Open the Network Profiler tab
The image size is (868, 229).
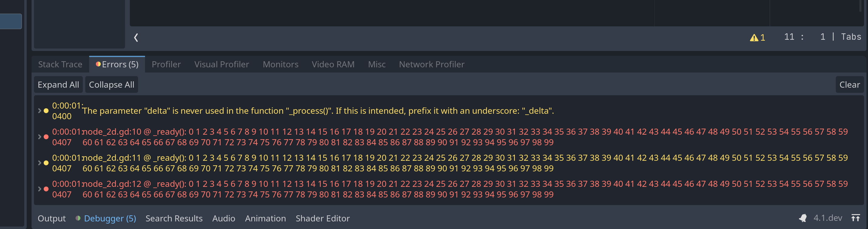click(432, 64)
